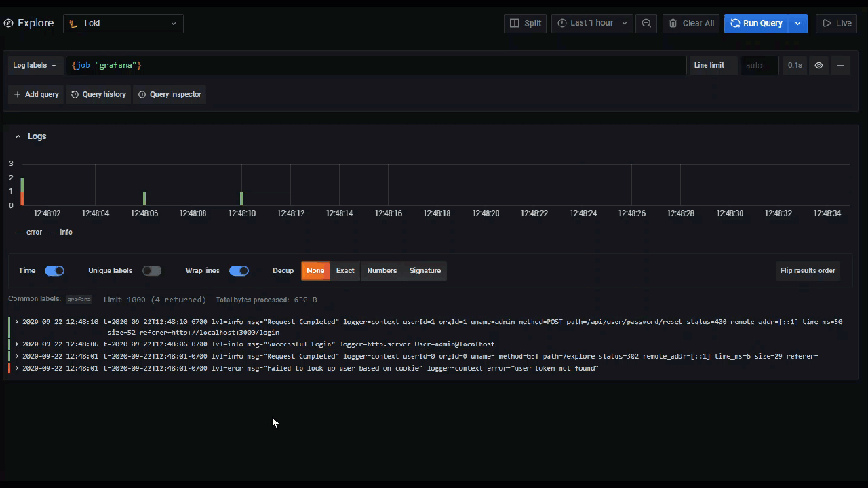The height and width of the screenshot is (488, 868).
Task: Clear All queries using the trash icon
Action: 690,23
